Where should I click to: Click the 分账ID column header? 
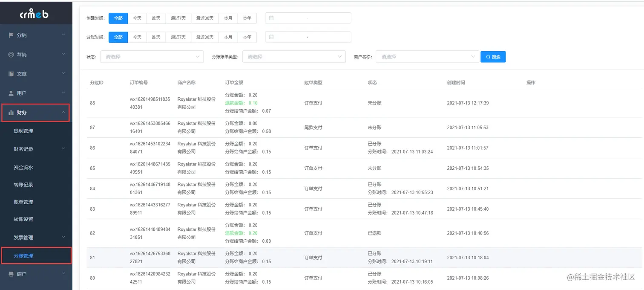click(x=97, y=83)
